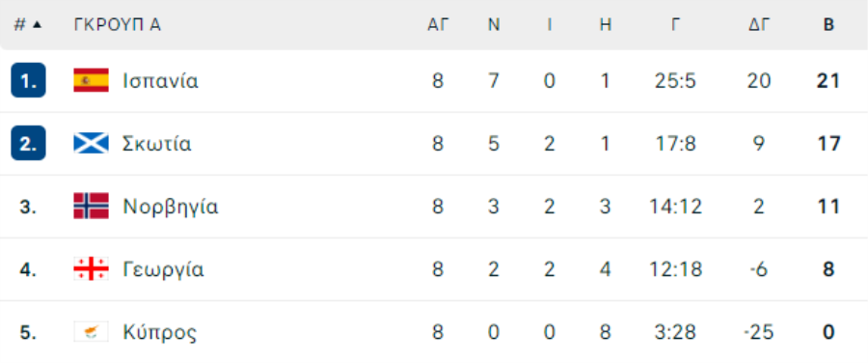Click the blue rank 1 badge

[28, 80]
